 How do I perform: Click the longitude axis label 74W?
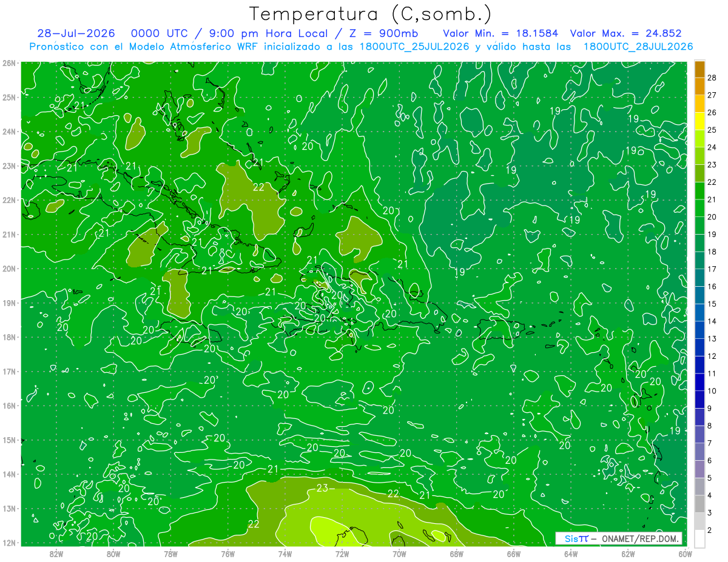pos(285,554)
